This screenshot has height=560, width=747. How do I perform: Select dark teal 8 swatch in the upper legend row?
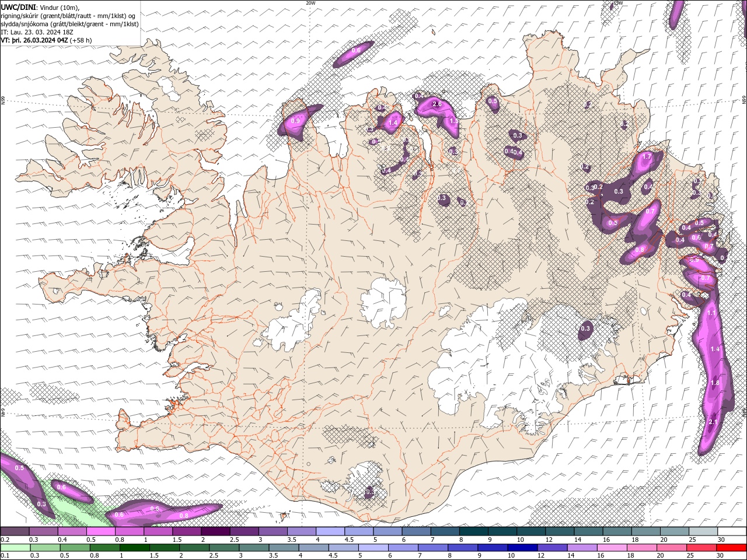click(x=474, y=531)
